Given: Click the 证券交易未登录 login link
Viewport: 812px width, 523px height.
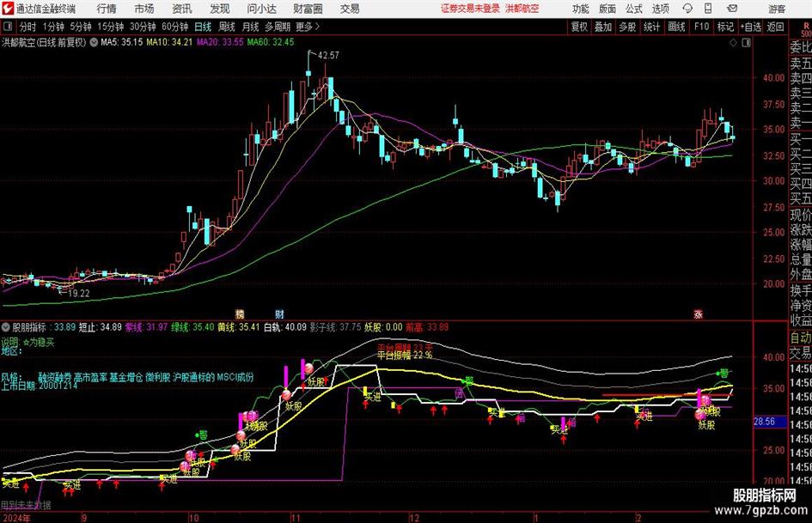Looking at the screenshot, I should click(470, 9).
